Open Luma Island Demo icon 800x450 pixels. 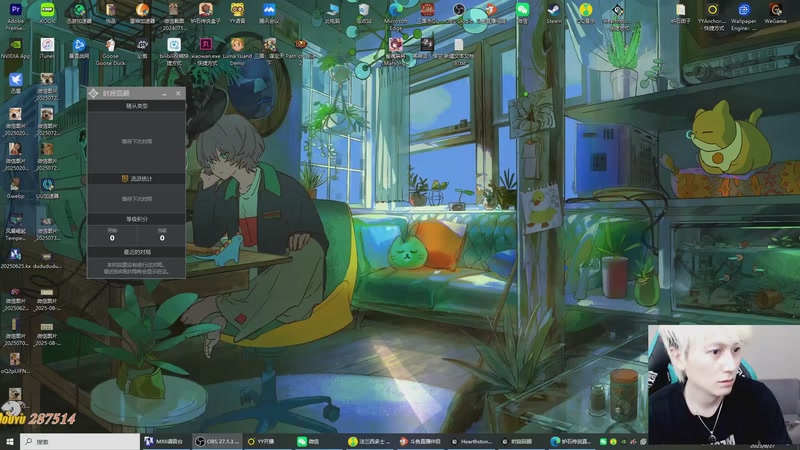(x=237, y=52)
